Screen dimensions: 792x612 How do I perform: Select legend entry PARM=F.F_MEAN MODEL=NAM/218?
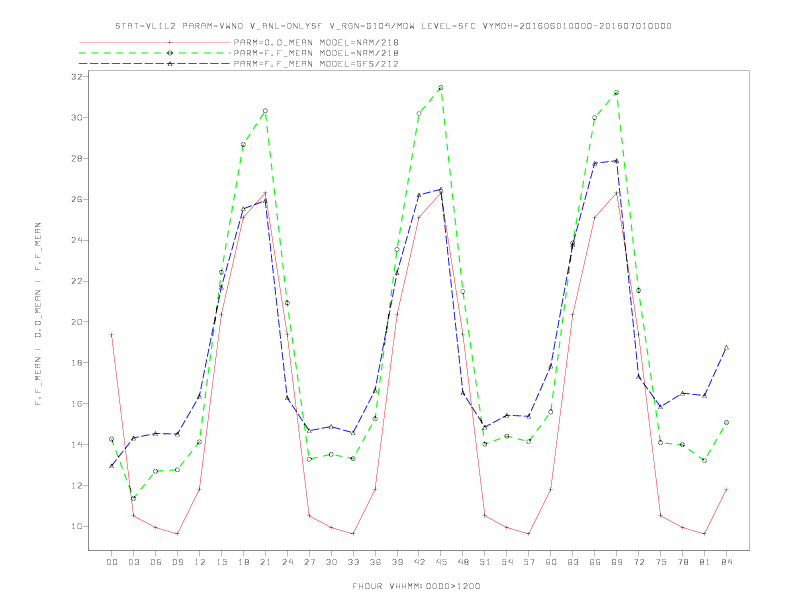click(316, 53)
